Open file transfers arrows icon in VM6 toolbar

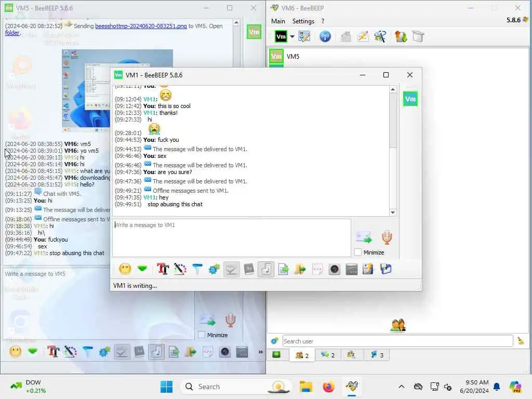(x=401, y=36)
